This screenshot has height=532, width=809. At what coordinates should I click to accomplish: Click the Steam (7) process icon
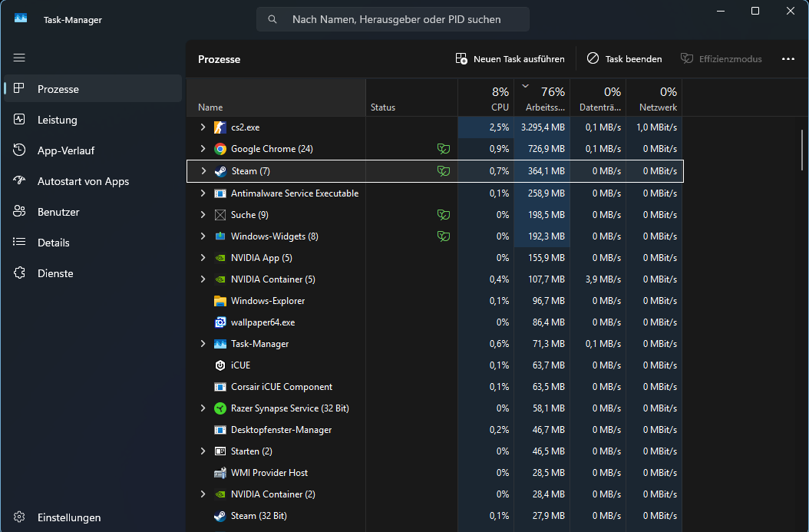pos(220,171)
